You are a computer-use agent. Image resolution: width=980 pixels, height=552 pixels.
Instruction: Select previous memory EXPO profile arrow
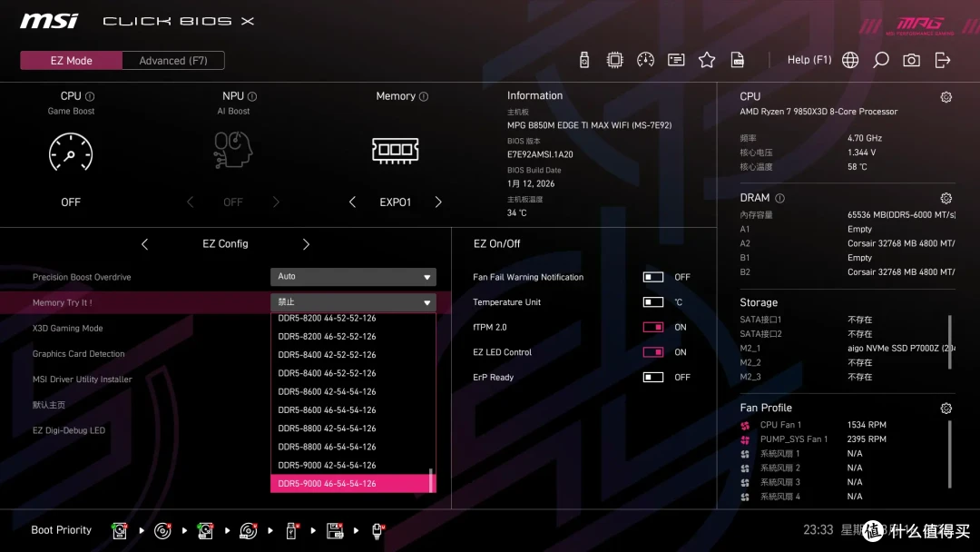[x=352, y=202]
